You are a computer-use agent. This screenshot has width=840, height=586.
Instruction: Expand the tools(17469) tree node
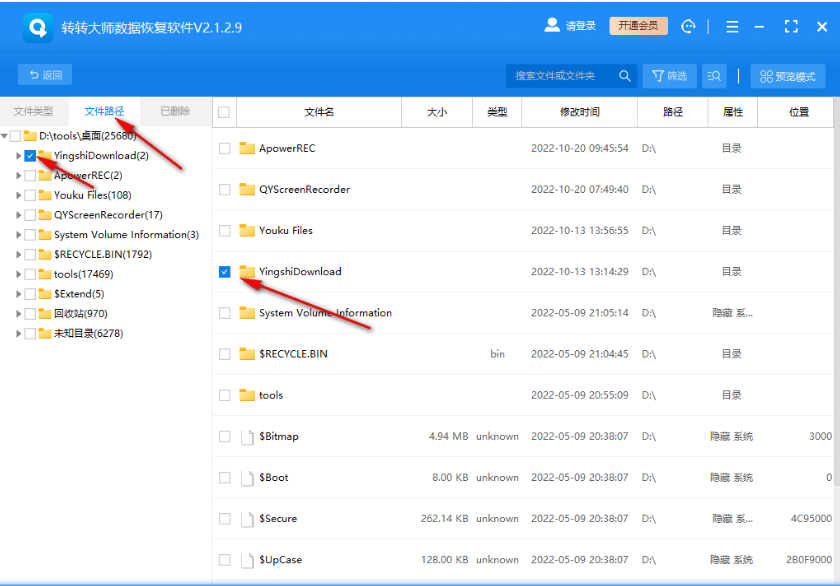click(x=18, y=274)
